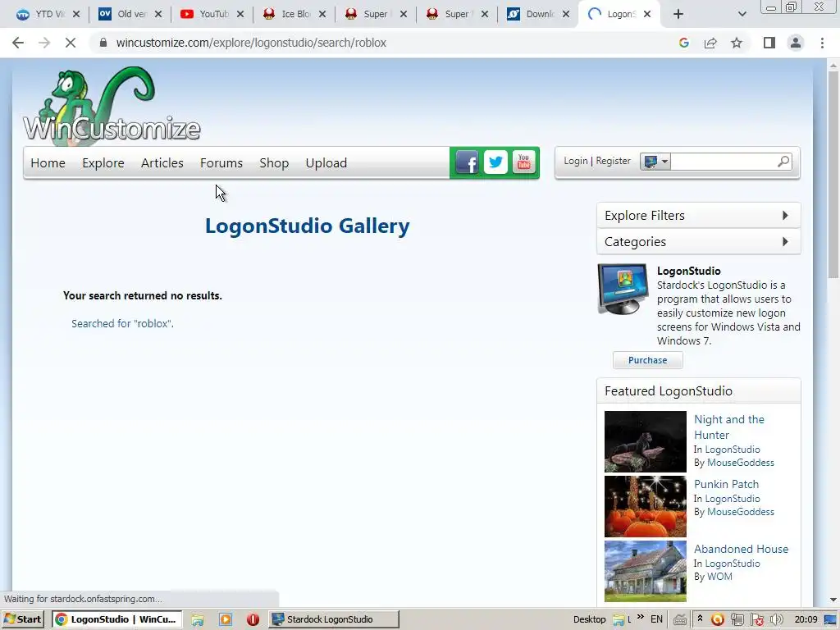Open the Upload menu item

(x=326, y=163)
